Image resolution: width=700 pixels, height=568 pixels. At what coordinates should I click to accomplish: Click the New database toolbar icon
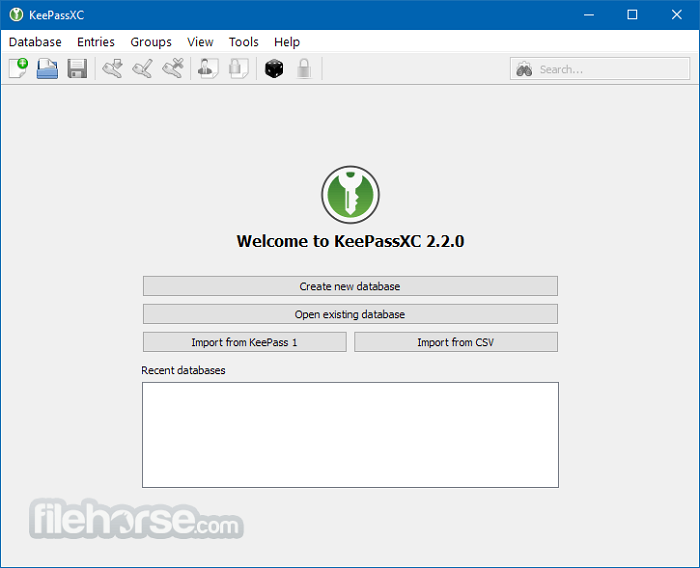18,69
